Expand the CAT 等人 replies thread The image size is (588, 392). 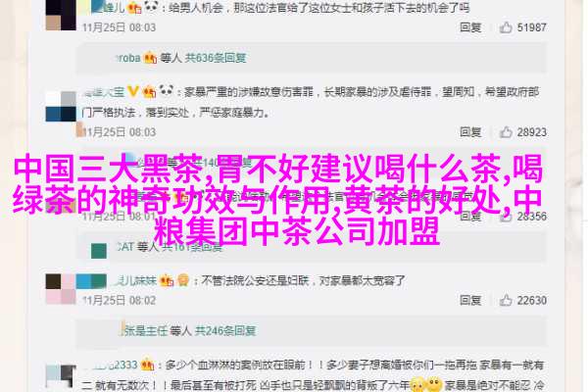pos(170,247)
